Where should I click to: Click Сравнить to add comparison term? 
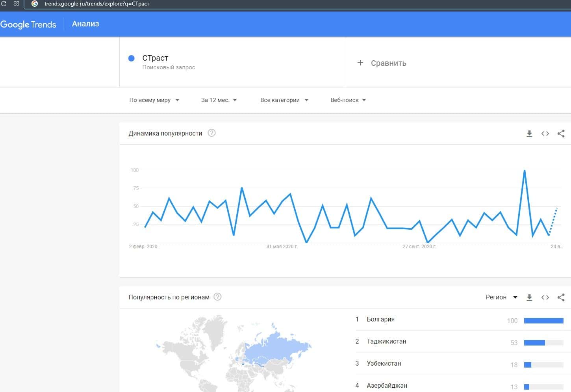coord(382,63)
